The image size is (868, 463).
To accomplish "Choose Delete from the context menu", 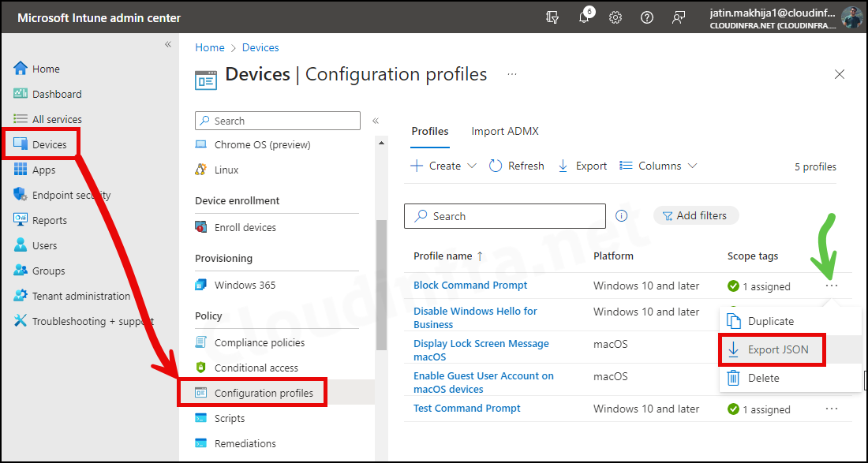I will (x=790, y=379).
